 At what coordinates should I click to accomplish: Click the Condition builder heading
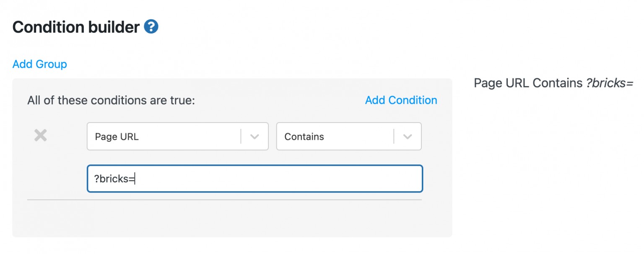click(75, 27)
